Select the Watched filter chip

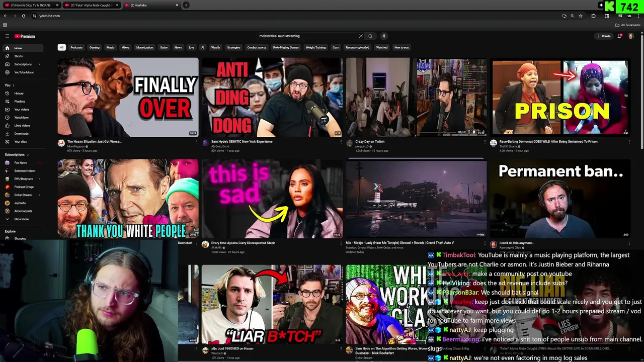(382, 47)
